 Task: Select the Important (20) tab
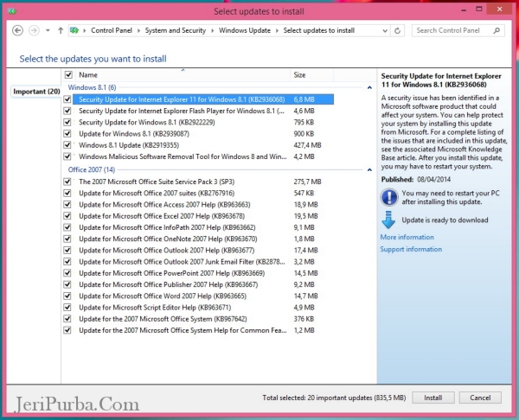tap(36, 92)
